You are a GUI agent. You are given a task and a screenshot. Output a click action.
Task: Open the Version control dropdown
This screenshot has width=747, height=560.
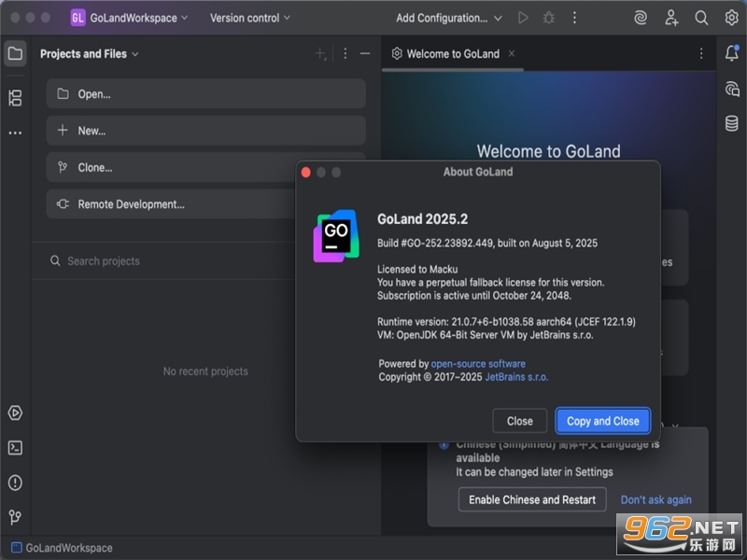pos(249,18)
